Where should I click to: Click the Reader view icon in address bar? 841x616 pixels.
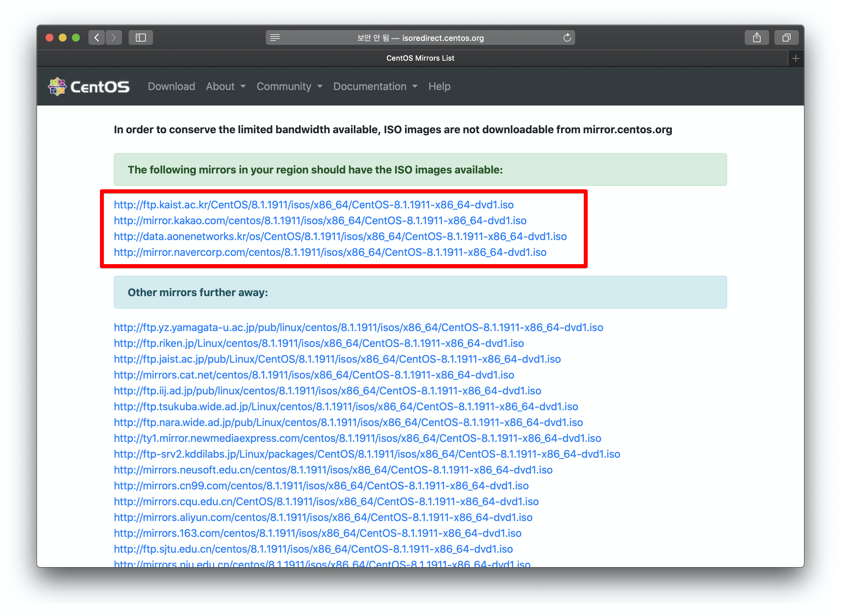click(x=275, y=38)
